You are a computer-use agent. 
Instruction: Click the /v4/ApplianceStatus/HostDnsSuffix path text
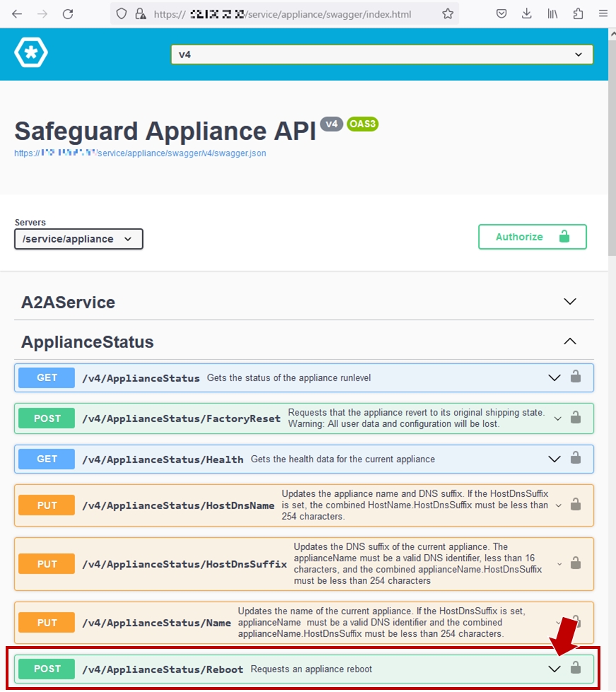[185, 564]
